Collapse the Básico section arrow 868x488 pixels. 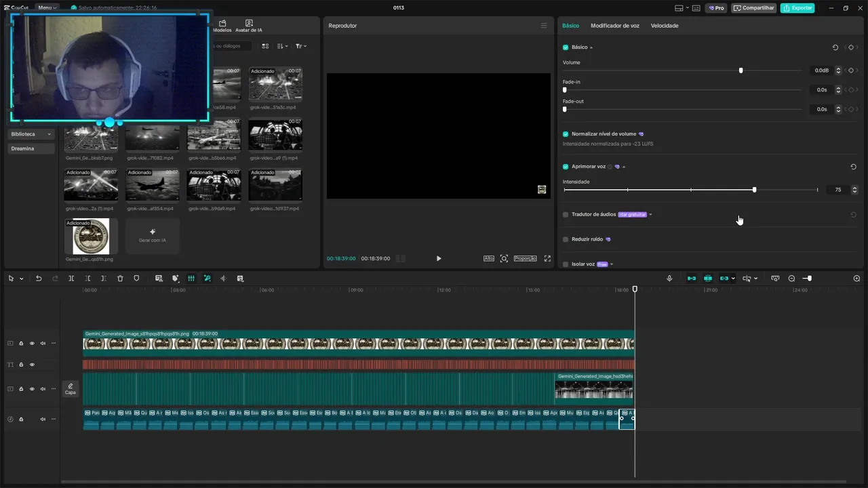point(591,47)
